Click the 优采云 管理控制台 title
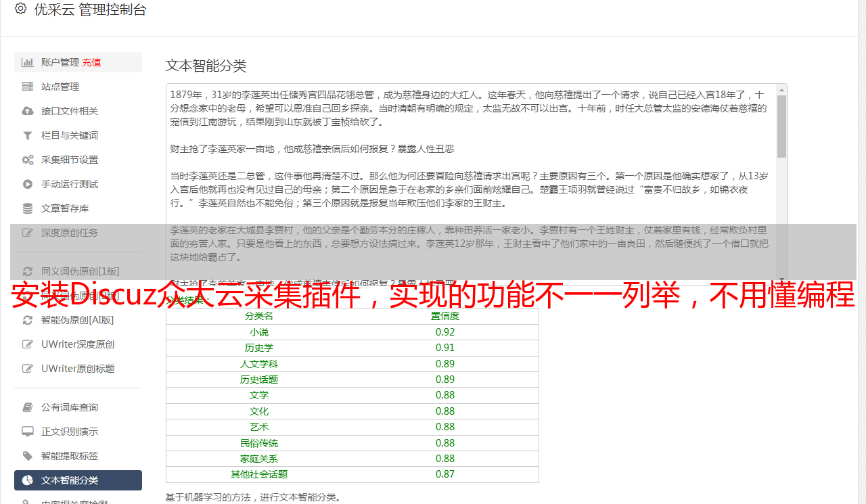 tap(90, 9)
